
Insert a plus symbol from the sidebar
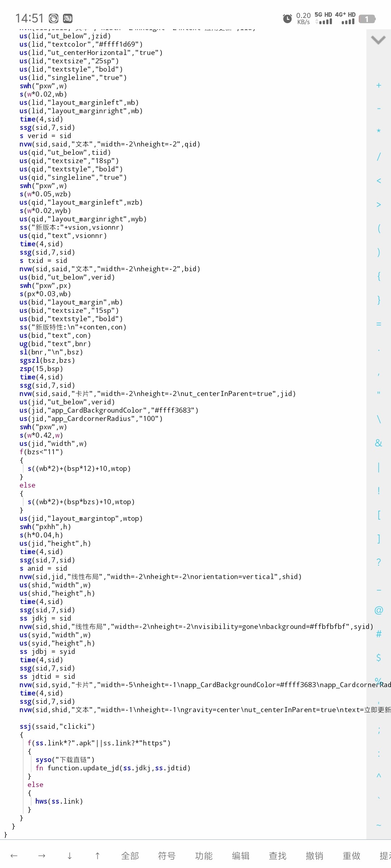tap(379, 85)
